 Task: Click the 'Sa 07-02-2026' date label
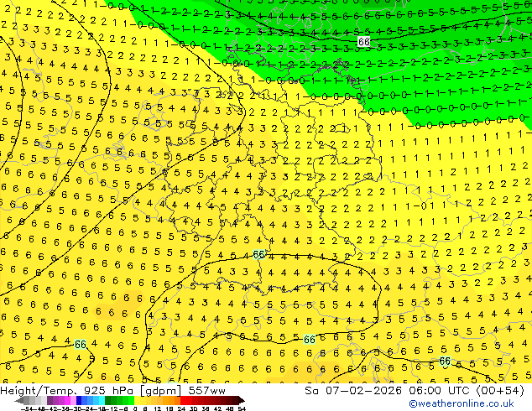point(355,391)
